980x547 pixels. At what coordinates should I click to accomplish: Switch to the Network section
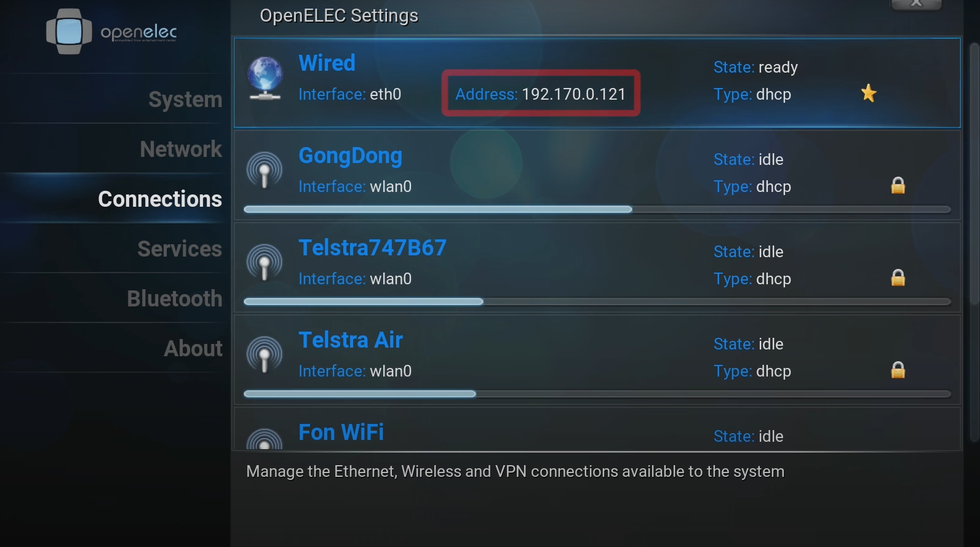(x=180, y=149)
